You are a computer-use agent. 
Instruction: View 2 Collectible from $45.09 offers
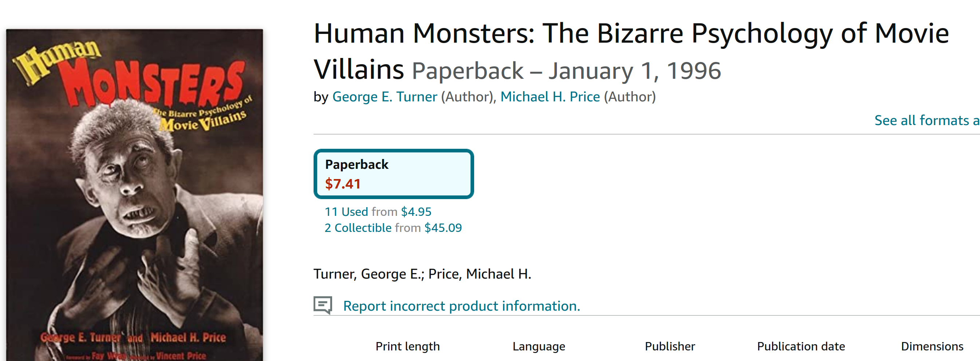(393, 228)
